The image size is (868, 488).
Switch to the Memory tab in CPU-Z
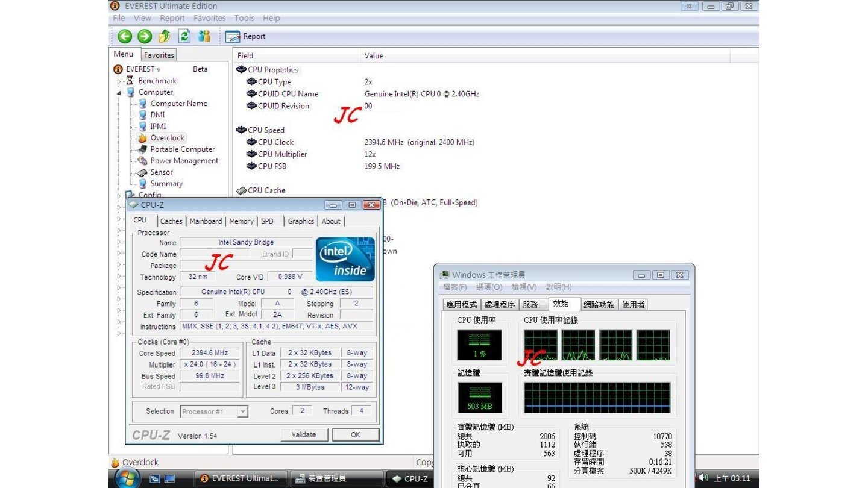click(x=241, y=221)
